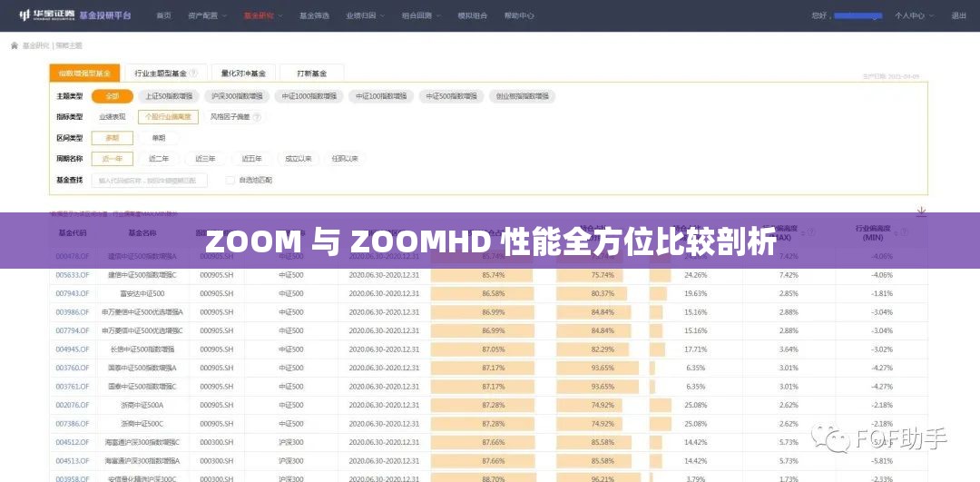Select the 中证100指数增强 theme filter
This screenshot has height=482, width=980.
[x=381, y=96]
